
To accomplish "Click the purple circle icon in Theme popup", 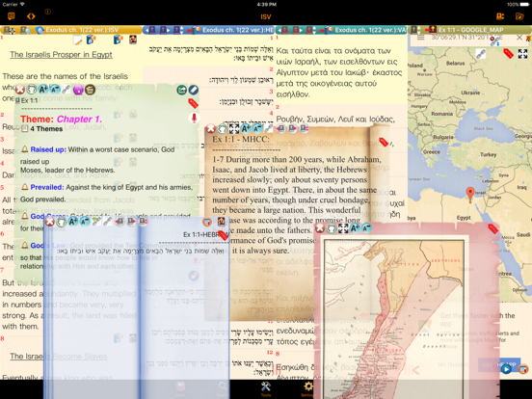I will click(x=78, y=90).
